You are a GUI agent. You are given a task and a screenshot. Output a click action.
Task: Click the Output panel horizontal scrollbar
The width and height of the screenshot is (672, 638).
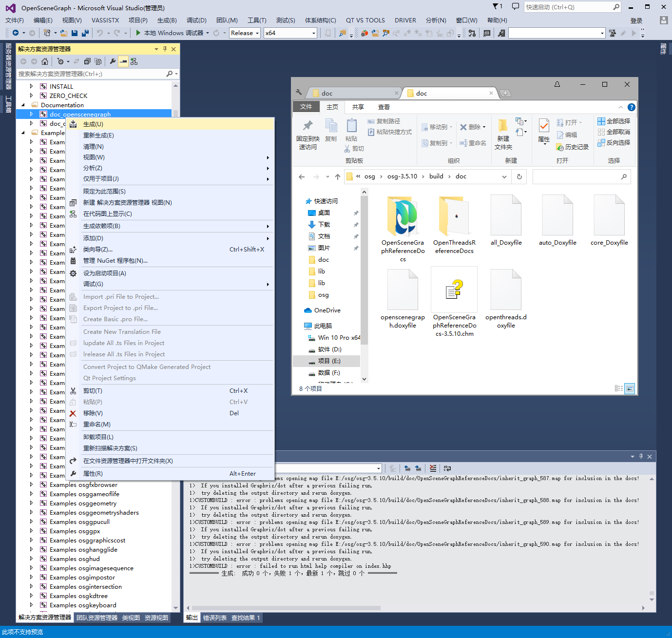(286, 608)
